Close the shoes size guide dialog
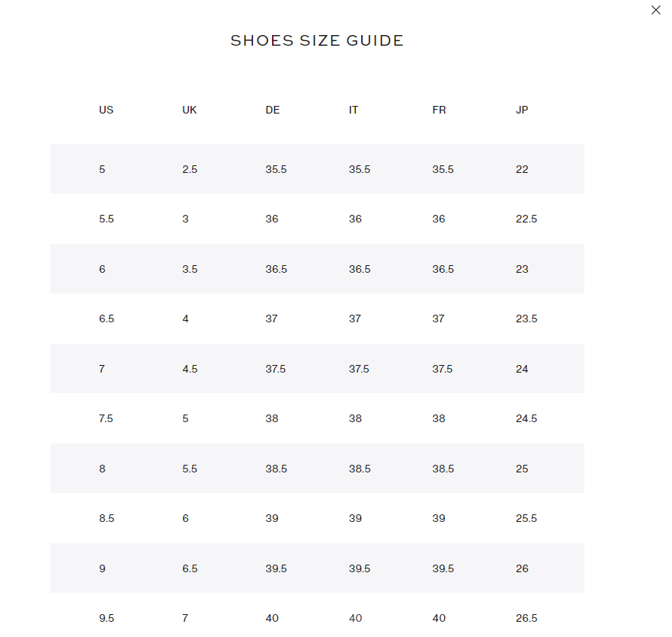This screenshot has height=637, width=672. pyautogui.click(x=655, y=11)
